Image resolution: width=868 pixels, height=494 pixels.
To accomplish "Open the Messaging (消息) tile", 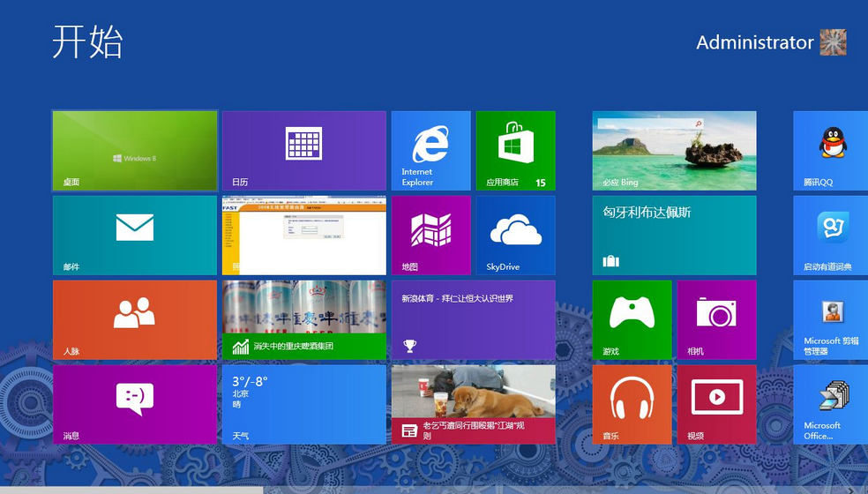I will (135, 404).
